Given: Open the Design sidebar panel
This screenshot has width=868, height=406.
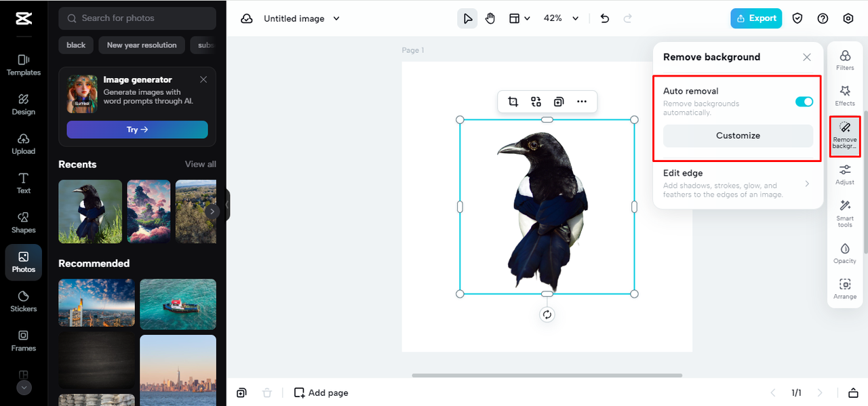Looking at the screenshot, I should [x=24, y=104].
